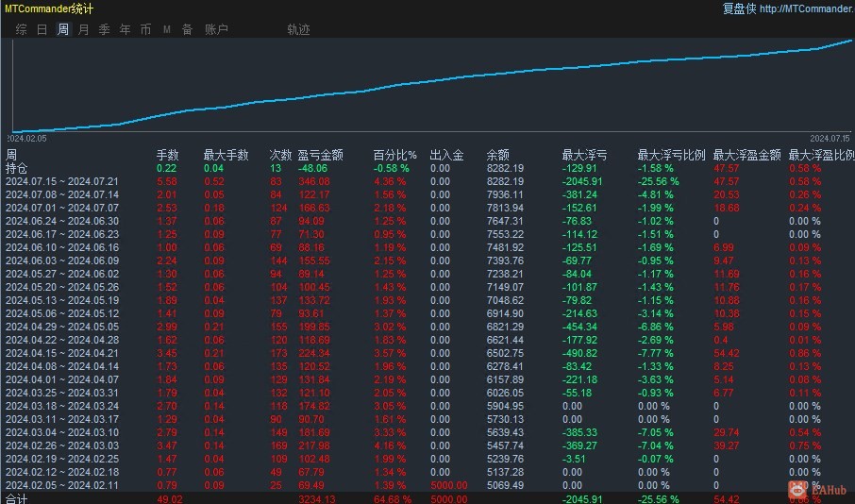Click the 余额 column header

point(498,155)
